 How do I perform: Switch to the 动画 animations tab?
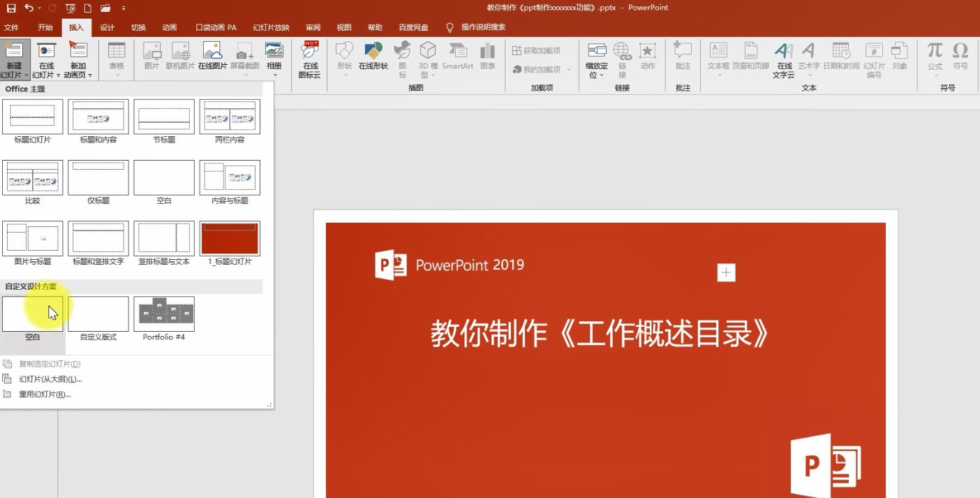coord(169,27)
